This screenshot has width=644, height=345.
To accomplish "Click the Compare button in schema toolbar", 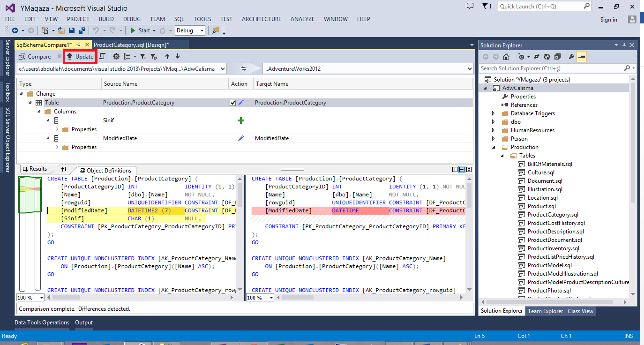I will [x=35, y=56].
